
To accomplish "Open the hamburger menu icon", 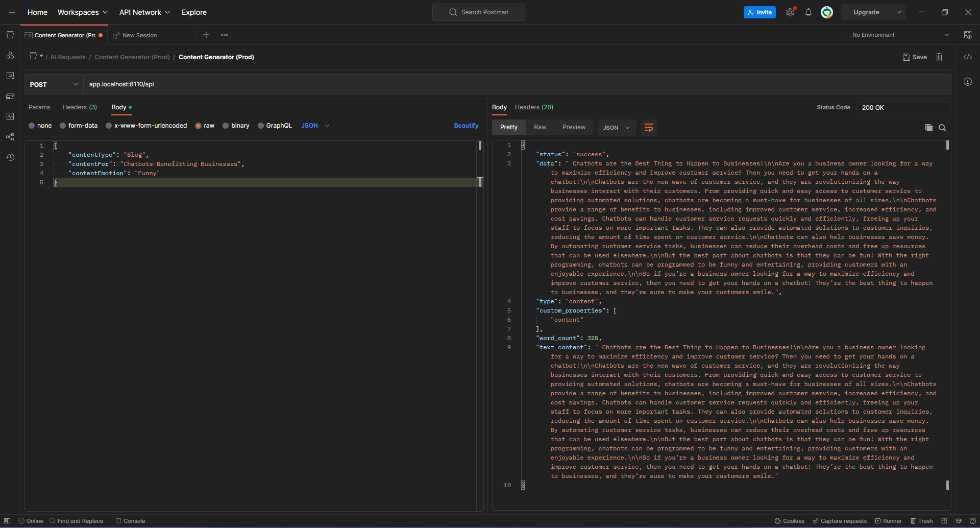I will [11, 12].
